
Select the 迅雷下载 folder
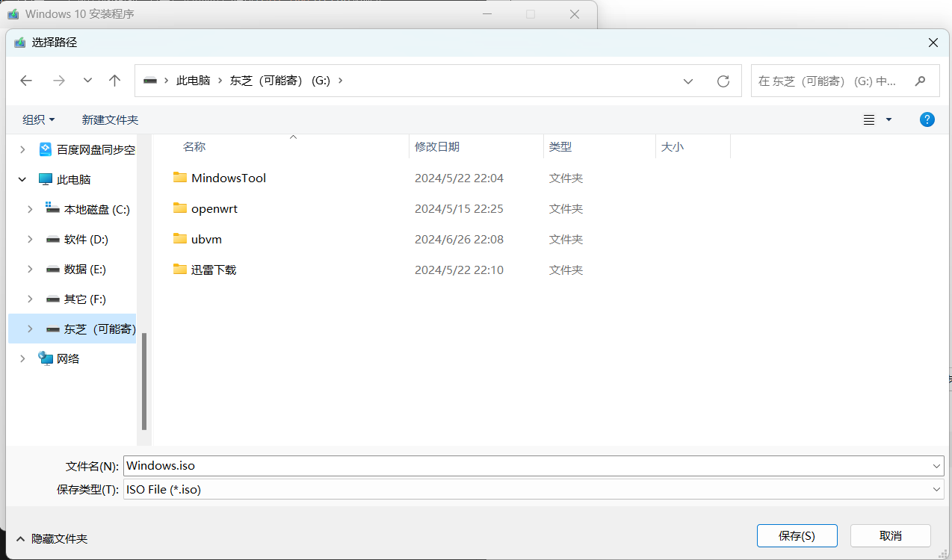(x=213, y=270)
